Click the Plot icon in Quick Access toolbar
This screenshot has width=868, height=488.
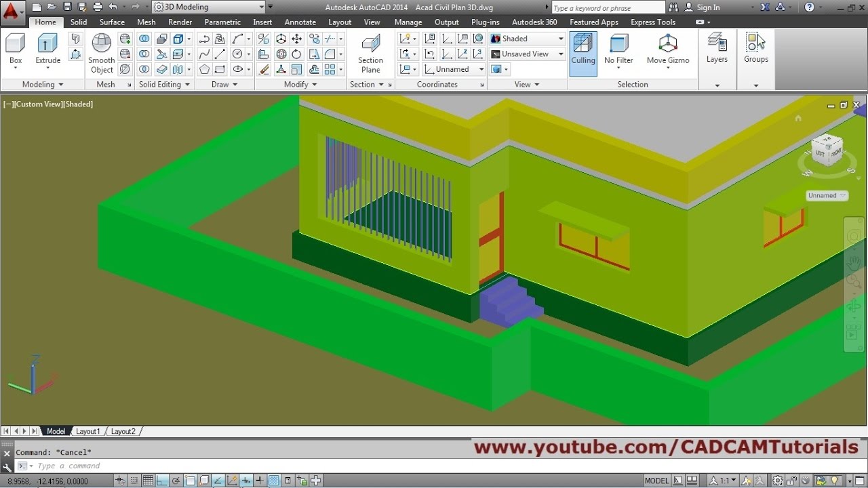98,7
